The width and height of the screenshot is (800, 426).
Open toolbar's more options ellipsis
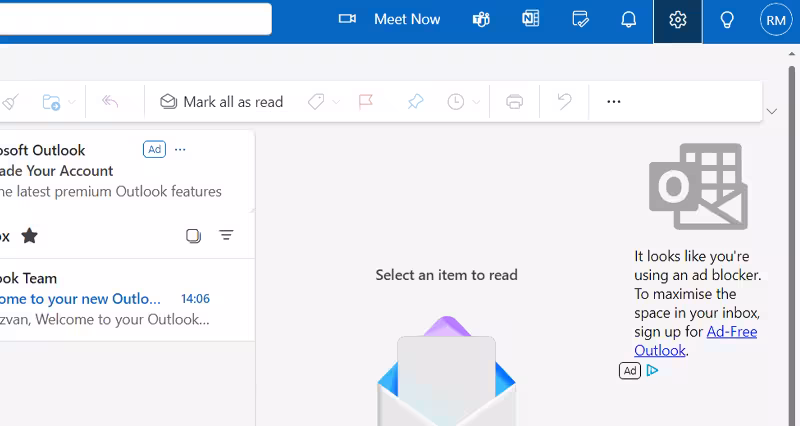tap(614, 102)
